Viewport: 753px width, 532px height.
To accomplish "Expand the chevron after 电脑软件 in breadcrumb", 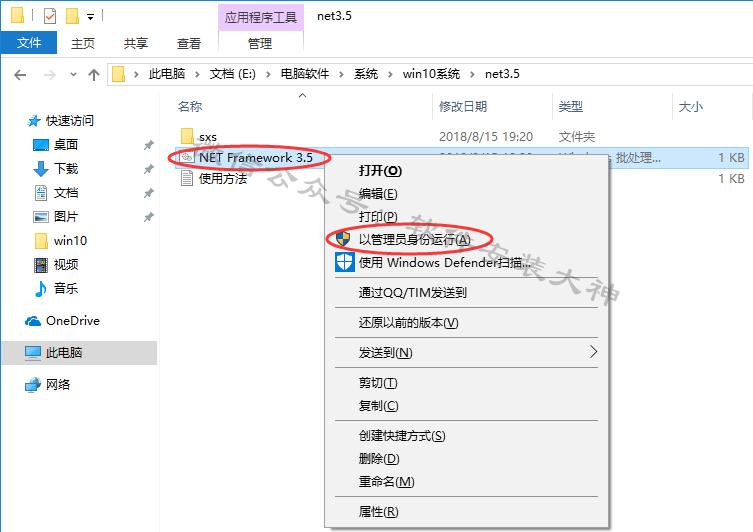I will point(341,74).
